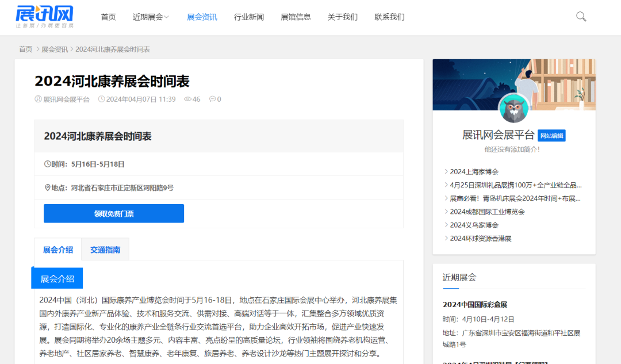This screenshot has width=621, height=364.
Task: Open the search magnifier icon
Action: tap(581, 17)
